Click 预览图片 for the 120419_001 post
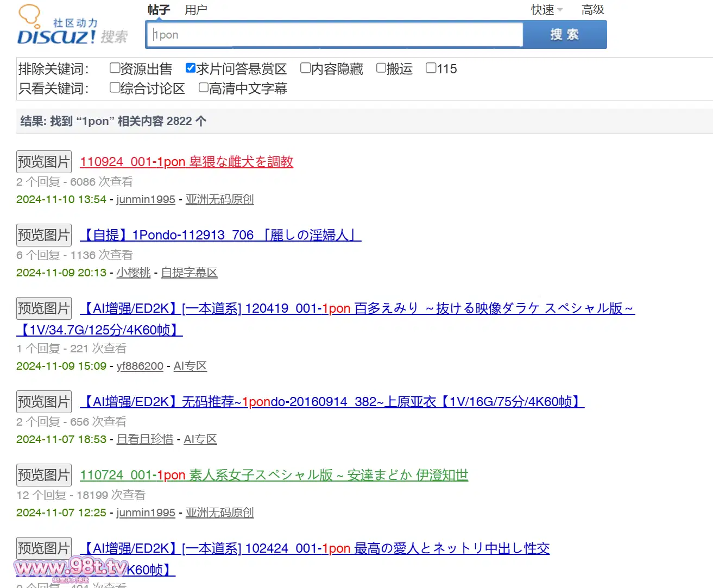The height and width of the screenshot is (588, 713). click(x=44, y=308)
